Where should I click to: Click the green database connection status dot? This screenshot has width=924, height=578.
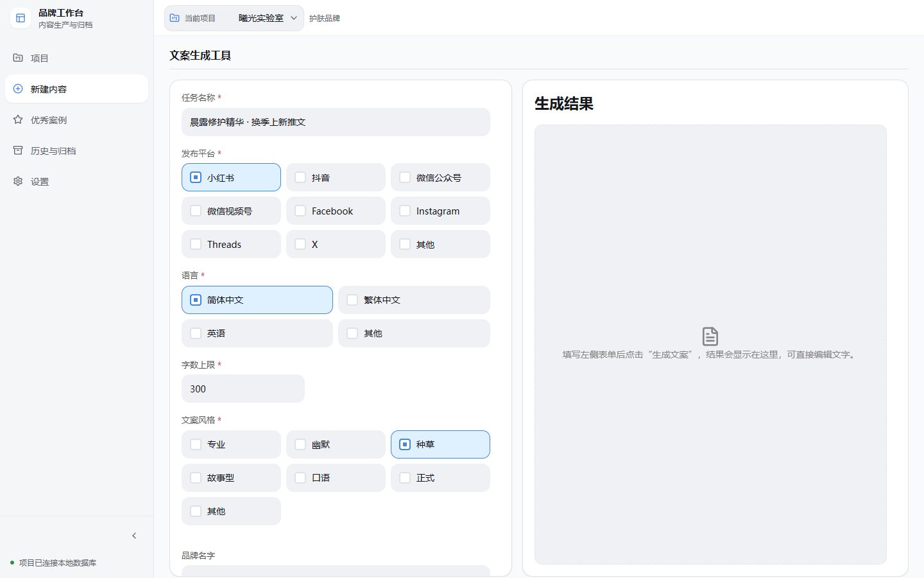pos(12,563)
